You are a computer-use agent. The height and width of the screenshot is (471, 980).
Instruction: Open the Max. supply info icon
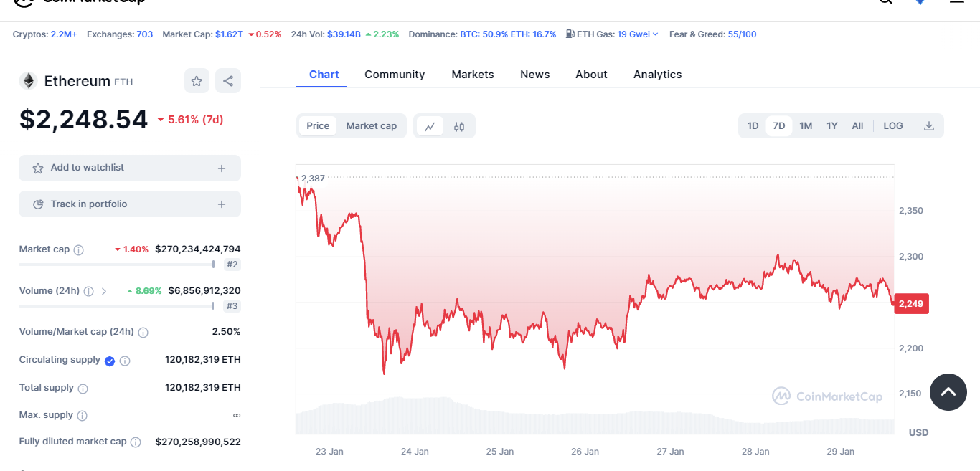click(83, 416)
